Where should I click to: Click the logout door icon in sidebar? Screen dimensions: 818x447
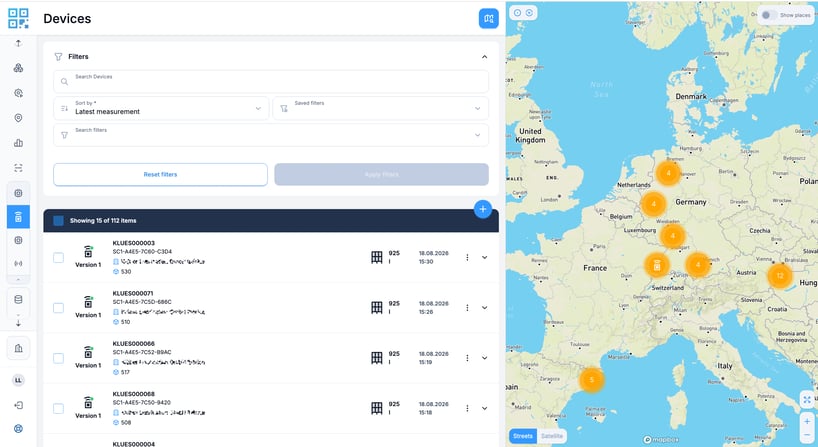[18, 405]
